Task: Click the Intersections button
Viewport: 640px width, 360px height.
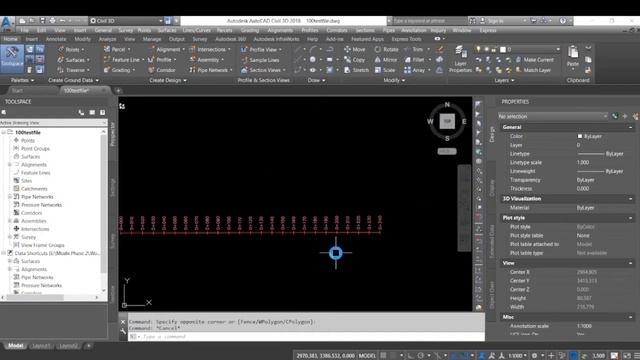Action: 210,49
